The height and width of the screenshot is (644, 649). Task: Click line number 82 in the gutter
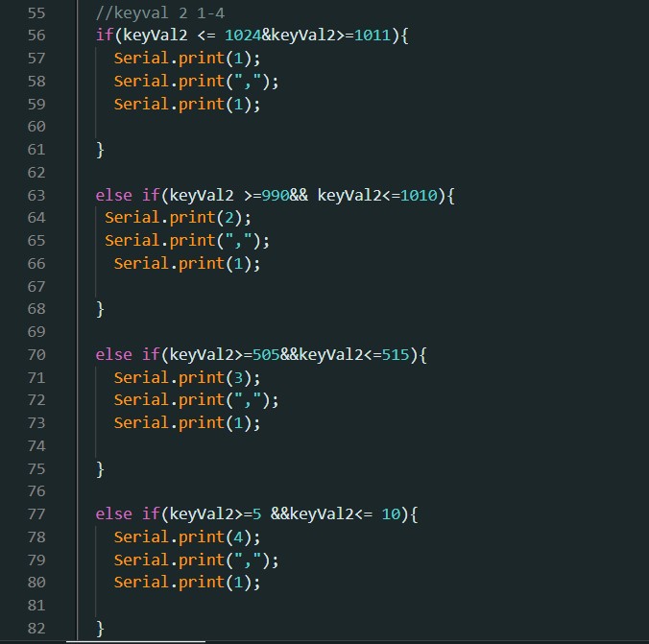pyautogui.click(x=36, y=629)
